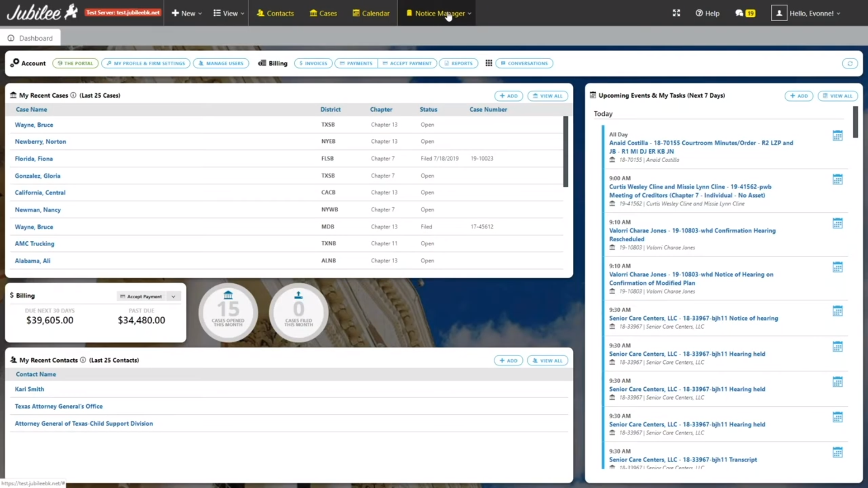Image resolution: width=868 pixels, height=488 pixels.
Task: Click the apps grid icon beside Conversations
Action: [x=489, y=63]
